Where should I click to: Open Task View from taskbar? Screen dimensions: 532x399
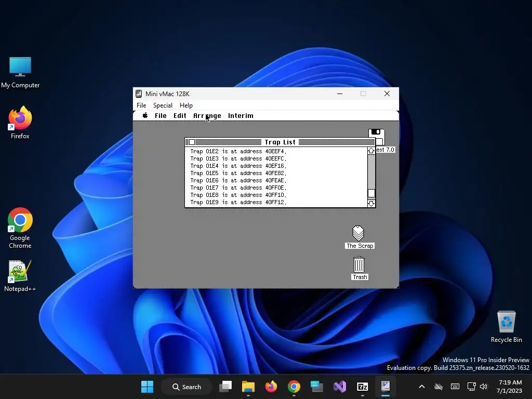pos(225,387)
